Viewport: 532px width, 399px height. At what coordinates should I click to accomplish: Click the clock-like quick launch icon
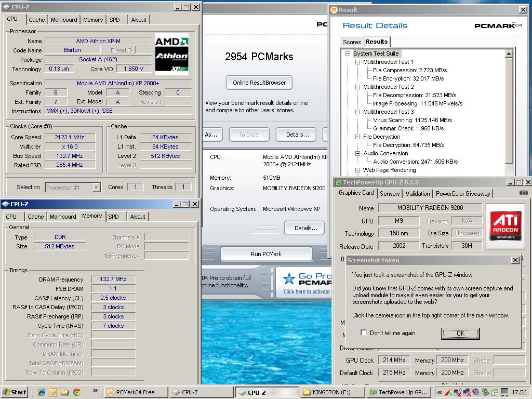click(x=53, y=392)
